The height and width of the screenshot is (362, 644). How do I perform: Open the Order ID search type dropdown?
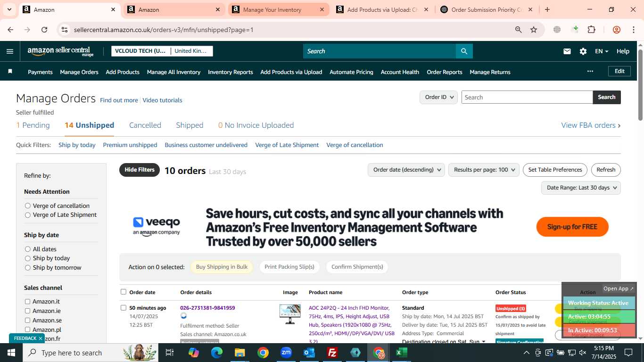tap(438, 97)
